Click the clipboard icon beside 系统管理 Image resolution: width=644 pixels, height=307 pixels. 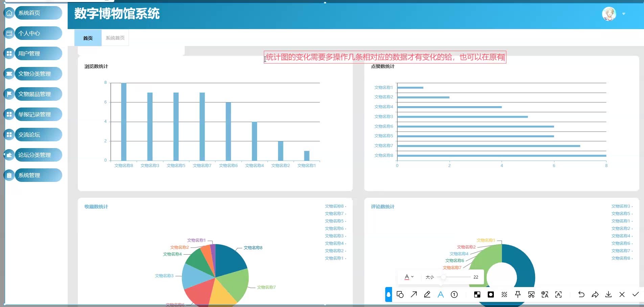9,175
